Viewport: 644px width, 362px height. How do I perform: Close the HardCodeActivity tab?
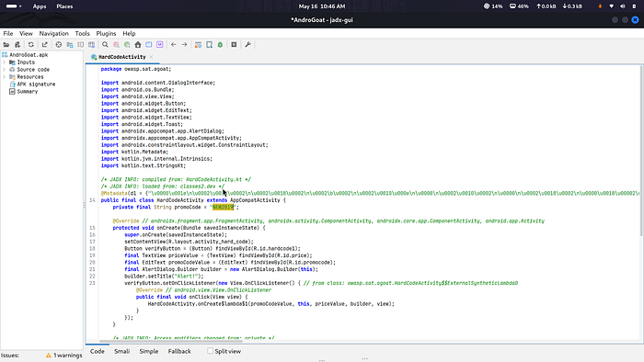(x=151, y=57)
